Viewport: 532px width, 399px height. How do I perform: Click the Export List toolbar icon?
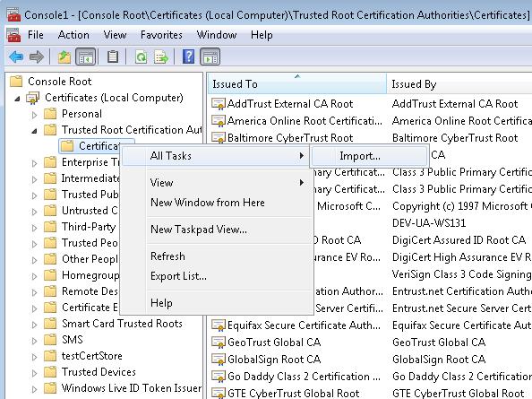click(x=161, y=56)
